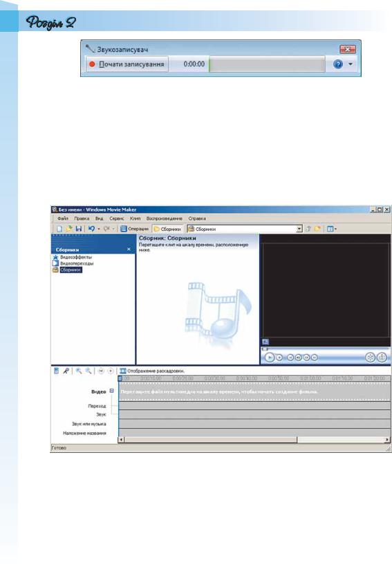
Task: Create a new collection folder
Action: tap(317, 229)
